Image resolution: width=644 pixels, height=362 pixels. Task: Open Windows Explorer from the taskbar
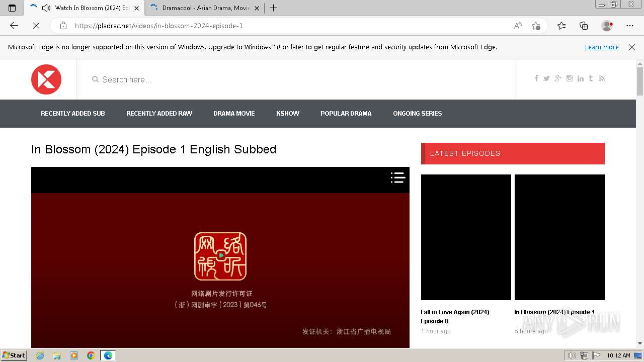click(57, 355)
